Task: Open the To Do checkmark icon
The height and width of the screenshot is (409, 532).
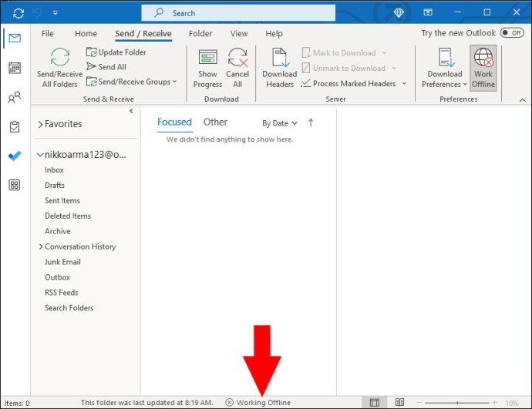Action: click(x=15, y=156)
